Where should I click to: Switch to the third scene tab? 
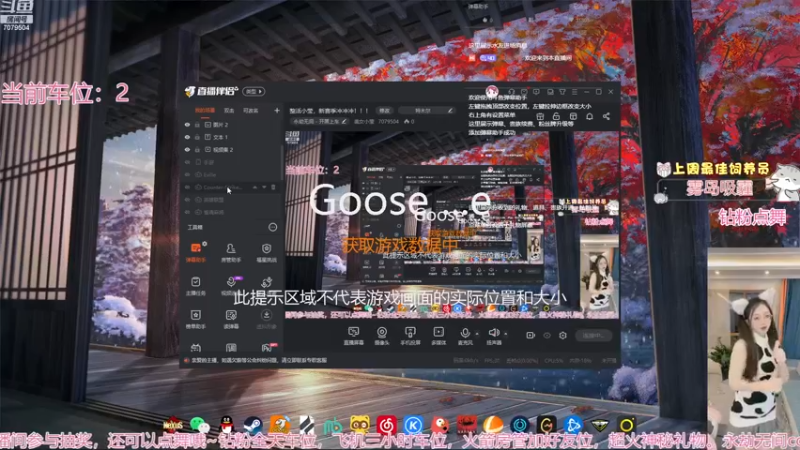pos(251,110)
